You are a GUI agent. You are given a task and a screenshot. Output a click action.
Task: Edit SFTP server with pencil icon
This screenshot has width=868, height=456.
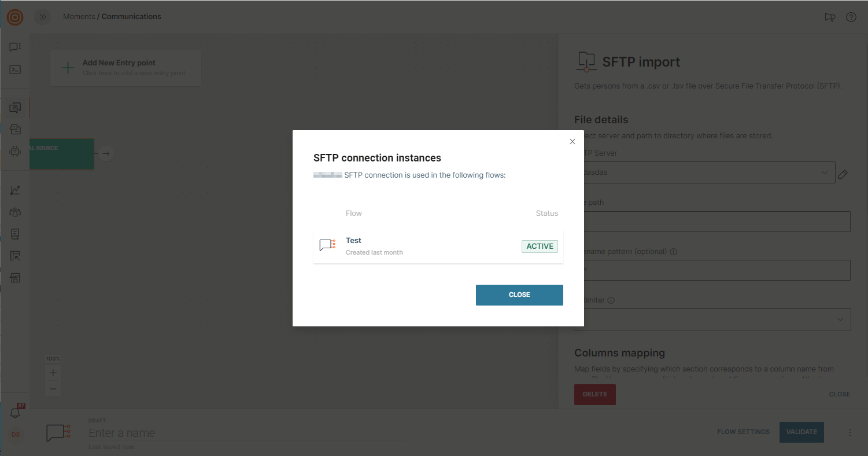click(843, 174)
